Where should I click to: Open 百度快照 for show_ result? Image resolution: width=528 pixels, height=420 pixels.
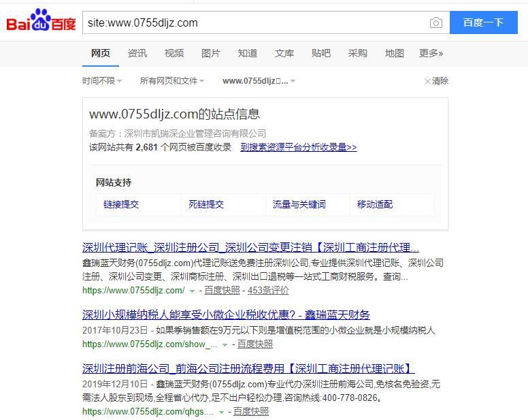[x=255, y=344]
